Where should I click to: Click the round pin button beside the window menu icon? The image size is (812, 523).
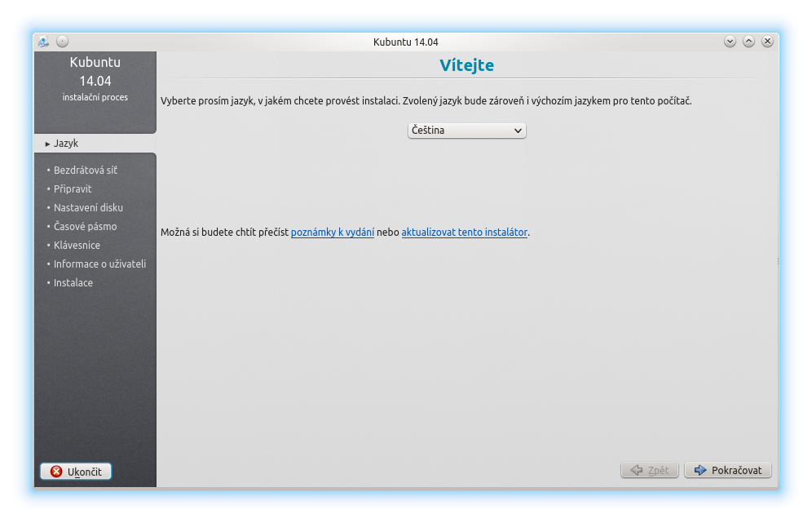[62, 42]
